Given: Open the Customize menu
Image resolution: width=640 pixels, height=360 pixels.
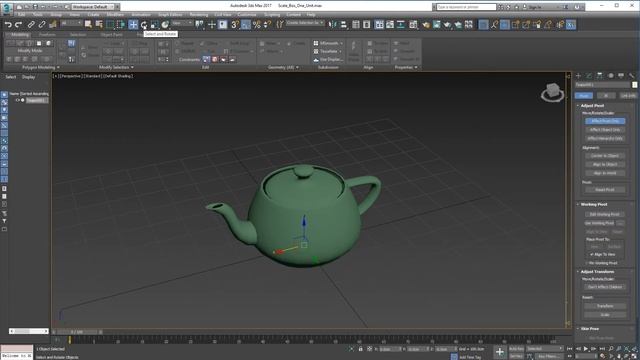Looking at the screenshot, I should tap(247, 15).
